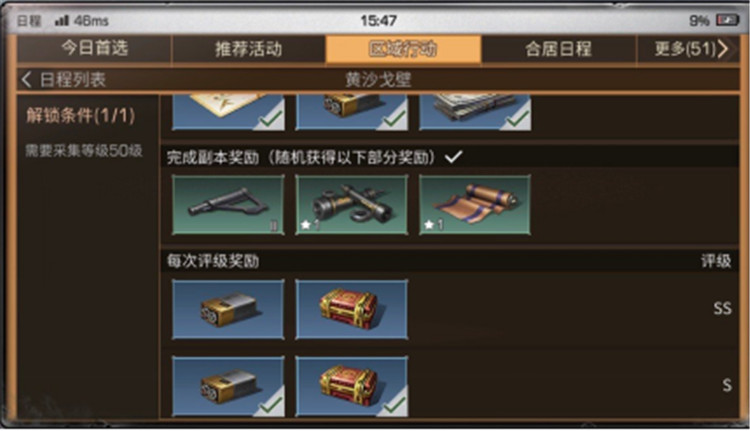The width and height of the screenshot is (750, 431).
Task: Tap the claimed map reward with checkmark
Action: (x=228, y=112)
